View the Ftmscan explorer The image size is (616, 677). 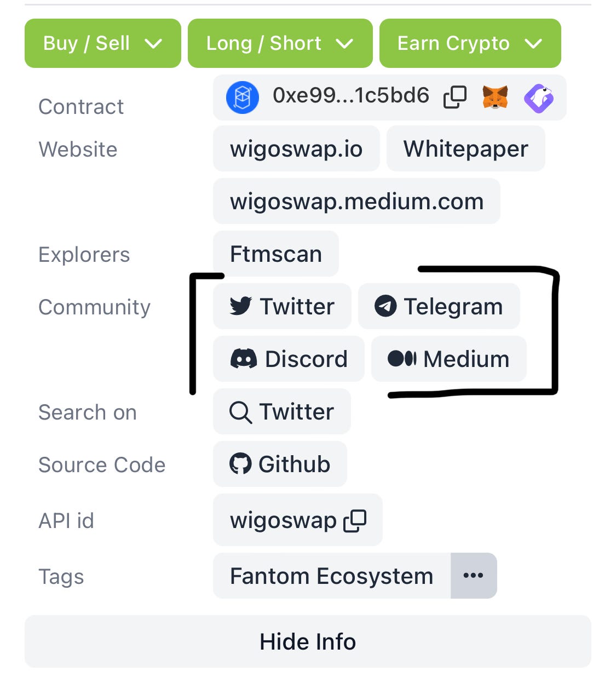click(x=276, y=254)
